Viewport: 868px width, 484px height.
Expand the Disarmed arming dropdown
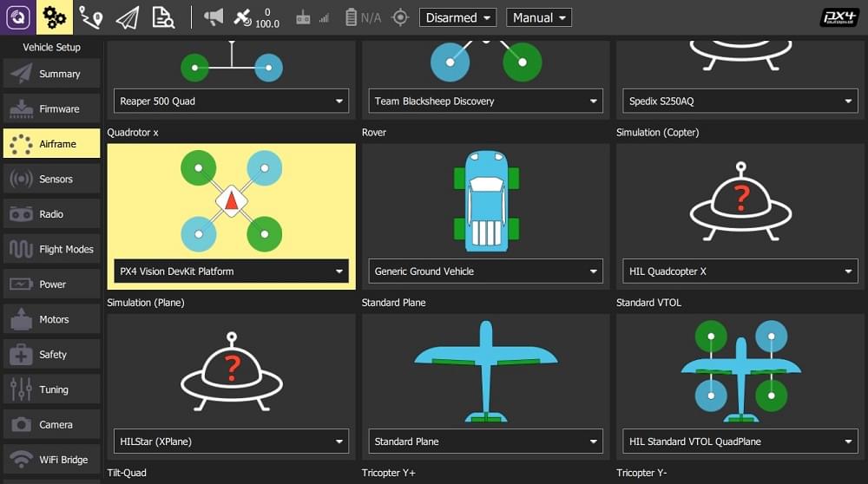[x=457, y=17]
